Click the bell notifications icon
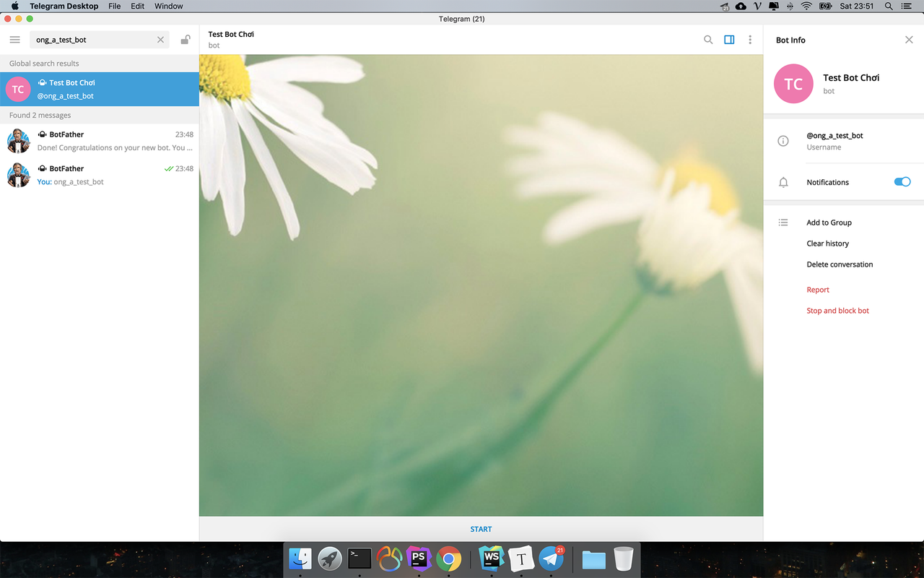This screenshot has width=924, height=578. click(x=783, y=182)
